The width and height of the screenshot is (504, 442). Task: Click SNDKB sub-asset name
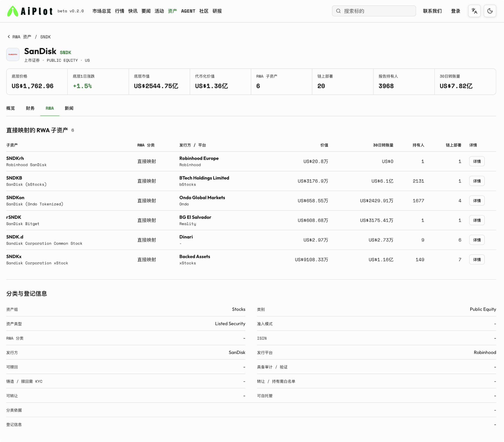tap(14, 178)
